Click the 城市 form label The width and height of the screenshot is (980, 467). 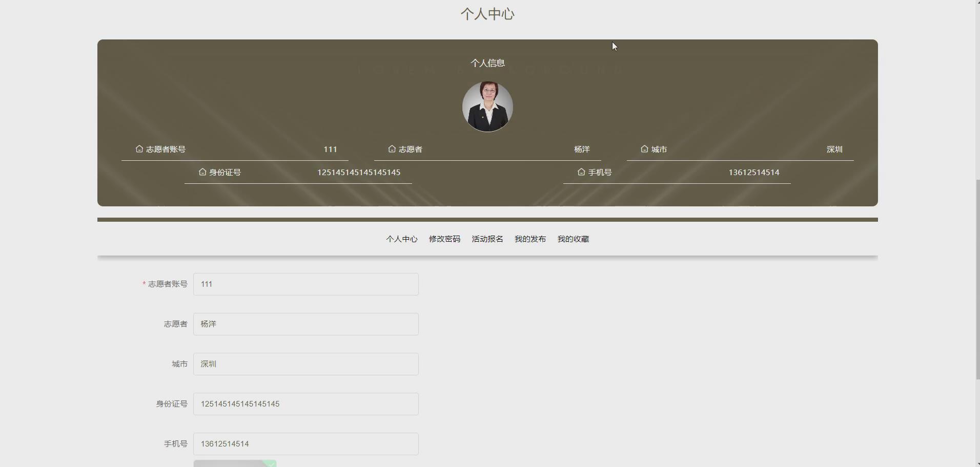tap(179, 364)
